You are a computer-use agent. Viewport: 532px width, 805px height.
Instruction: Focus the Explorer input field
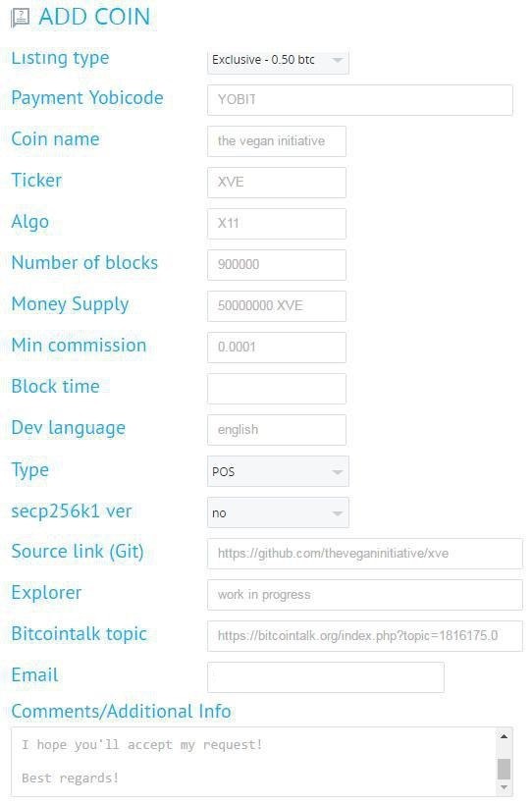(x=364, y=595)
